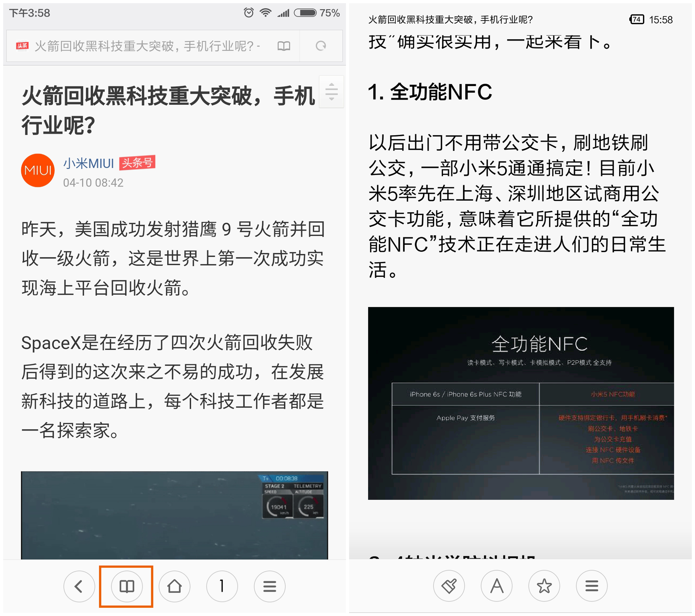
Task: Reload the page with the refresh icon
Action: [321, 46]
